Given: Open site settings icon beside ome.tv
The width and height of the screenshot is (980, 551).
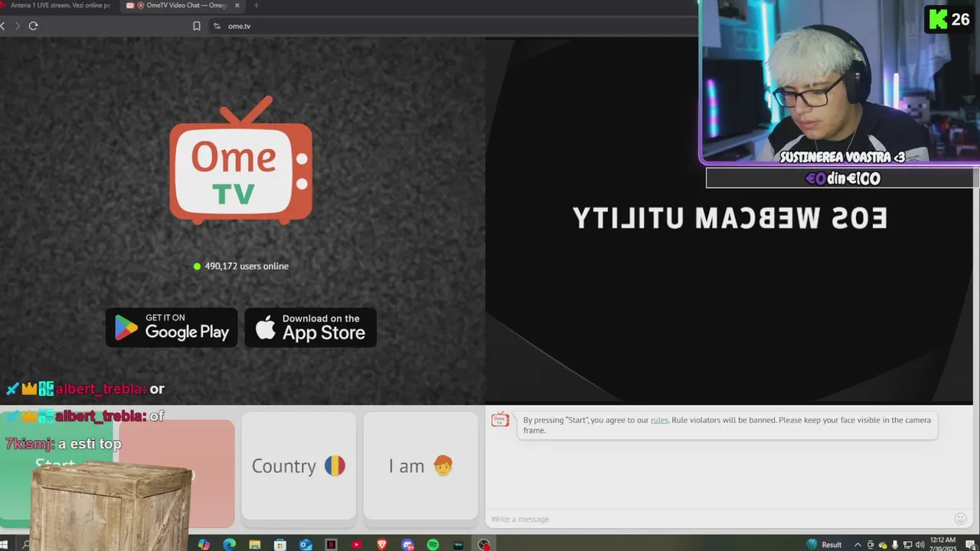Looking at the screenshot, I should 217,26.
